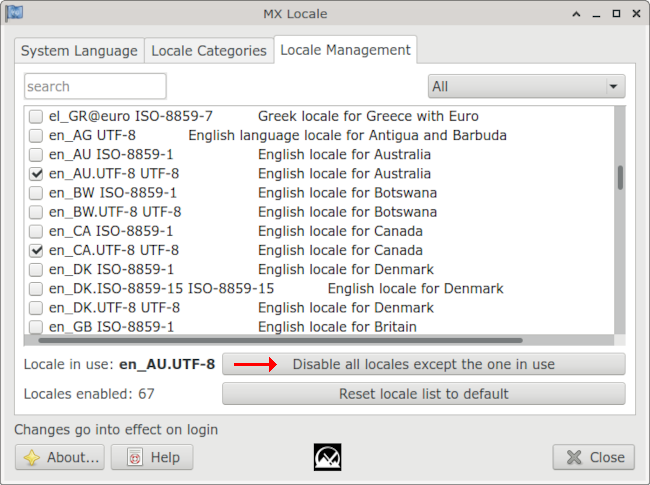Click the shade (roll up) arrow in title bar
This screenshot has height=485, width=650.
tap(576, 14)
